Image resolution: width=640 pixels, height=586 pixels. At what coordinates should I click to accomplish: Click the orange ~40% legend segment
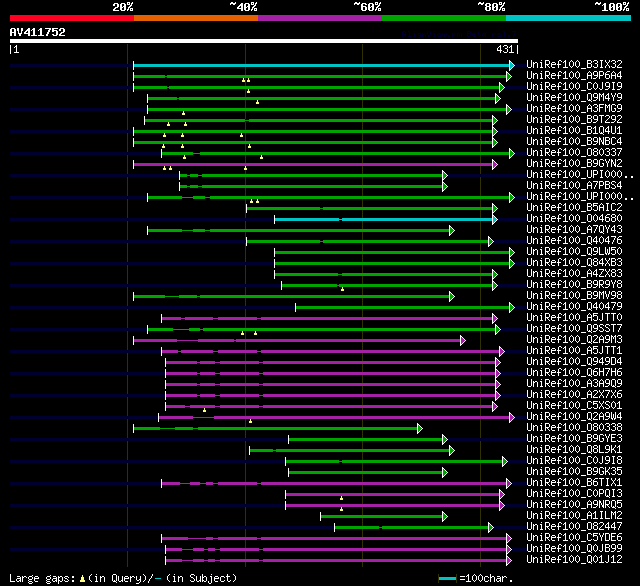196,18
